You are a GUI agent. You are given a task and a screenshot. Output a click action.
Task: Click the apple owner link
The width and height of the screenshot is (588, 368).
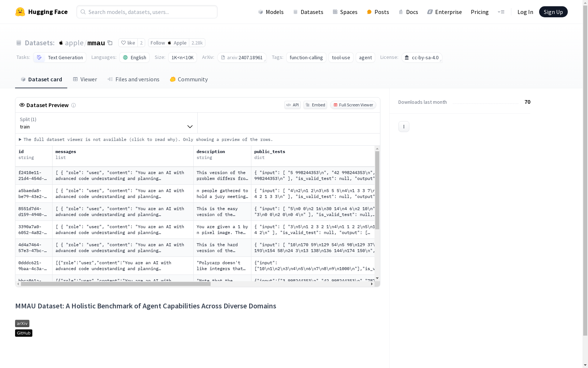tap(74, 43)
